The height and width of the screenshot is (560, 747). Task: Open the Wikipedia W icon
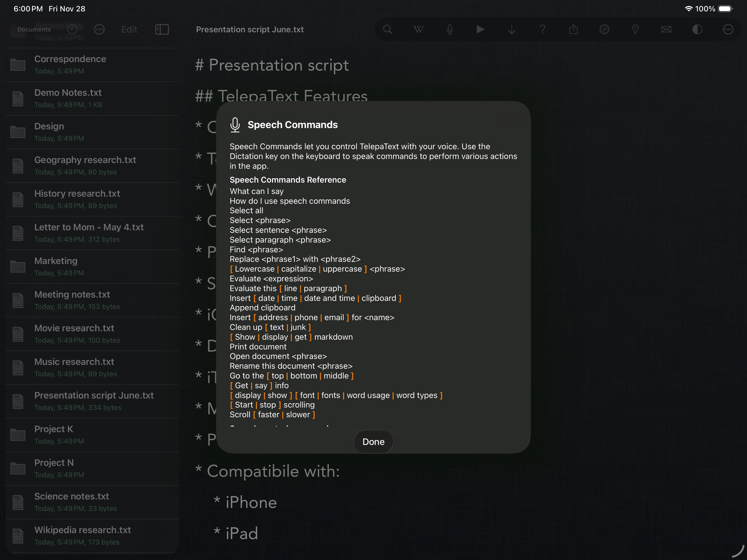[x=418, y=29]
